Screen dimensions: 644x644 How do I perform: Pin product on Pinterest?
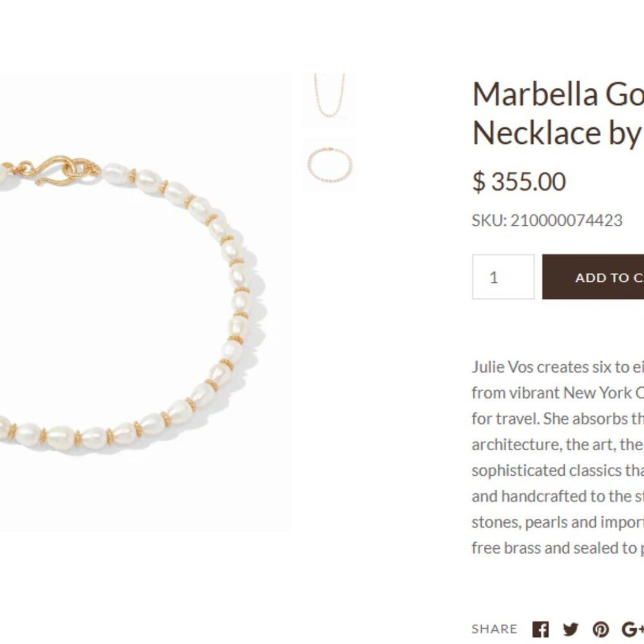click(600, 629)
